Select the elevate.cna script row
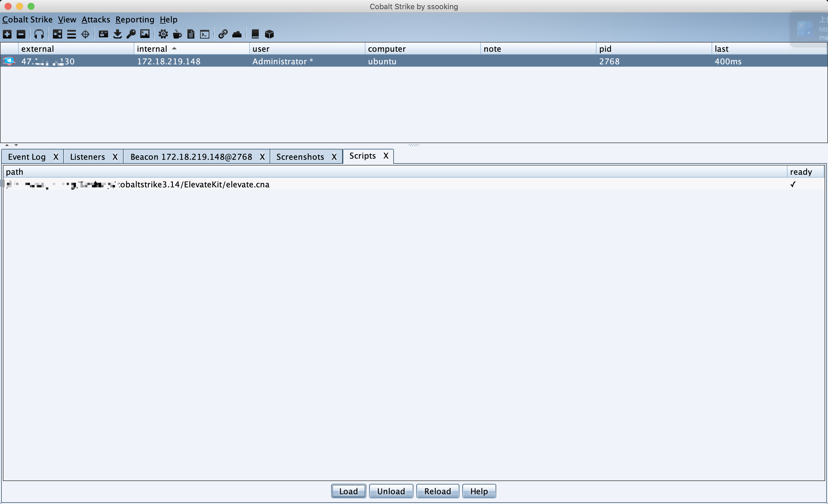The height and width of the screenshot is (504, 828). pyautogui.click(x=194, y=185)
